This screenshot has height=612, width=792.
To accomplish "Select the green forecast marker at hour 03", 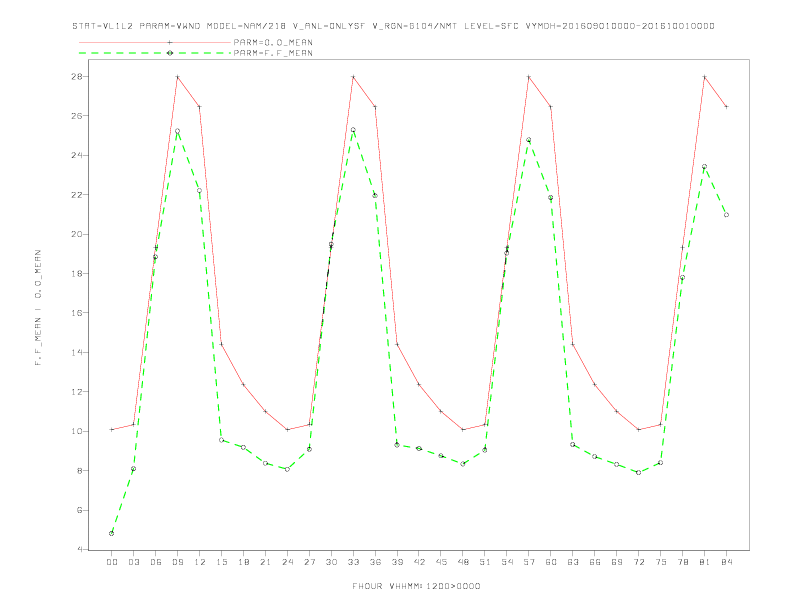I will (x=133, y=469).
